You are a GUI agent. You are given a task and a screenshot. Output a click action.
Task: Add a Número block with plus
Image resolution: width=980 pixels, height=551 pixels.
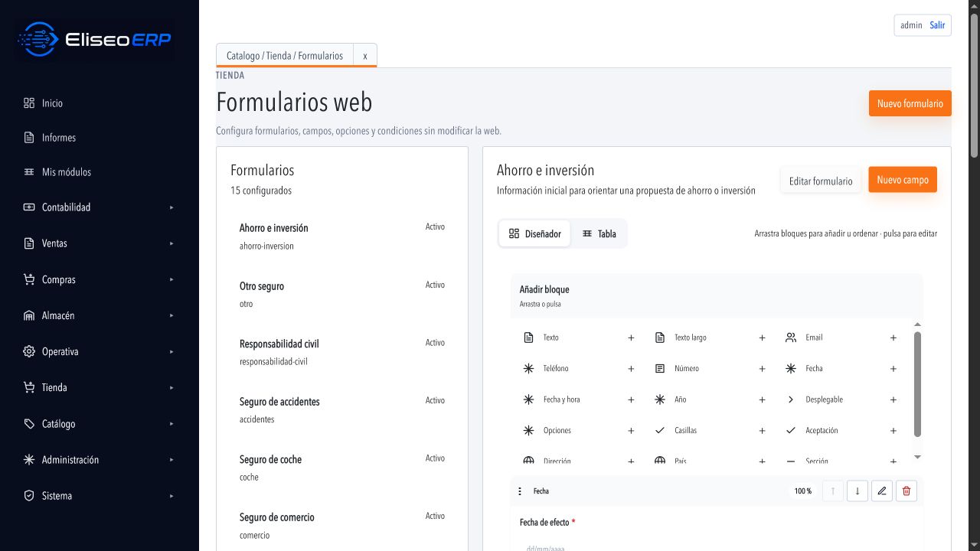(x=762, y=369)
